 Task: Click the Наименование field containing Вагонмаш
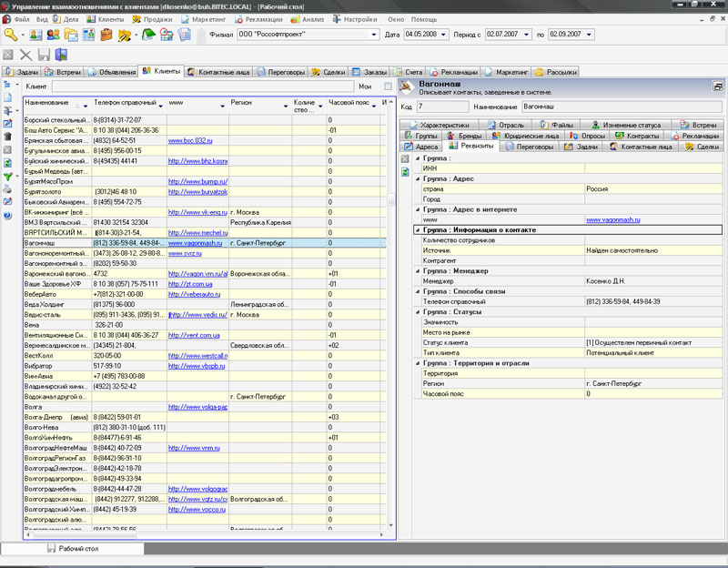point(622,106)
